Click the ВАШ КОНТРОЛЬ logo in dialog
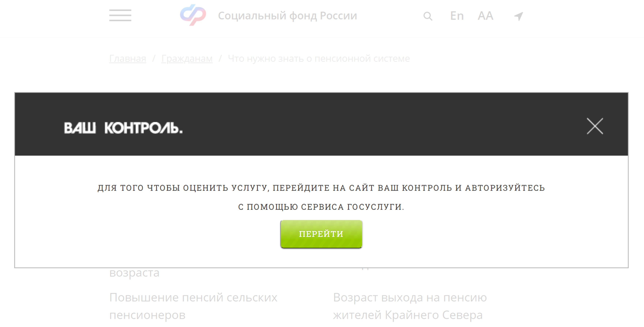 123,128
